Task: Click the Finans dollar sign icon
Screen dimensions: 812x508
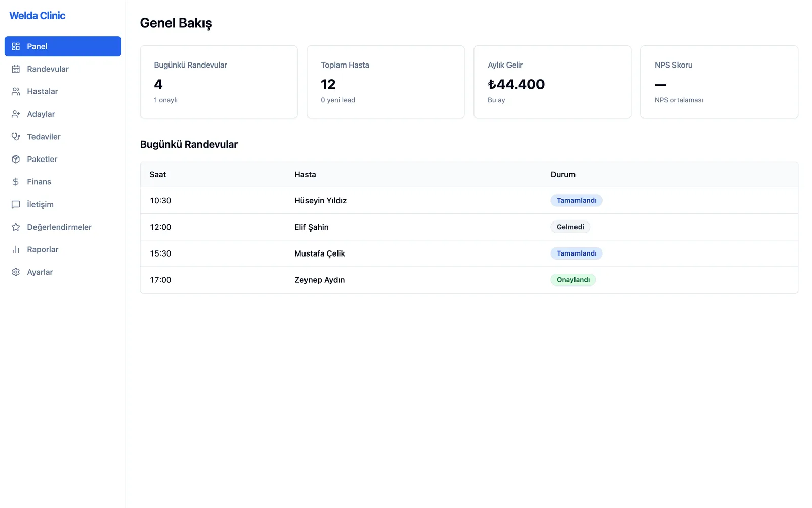Action: point(16,182)
